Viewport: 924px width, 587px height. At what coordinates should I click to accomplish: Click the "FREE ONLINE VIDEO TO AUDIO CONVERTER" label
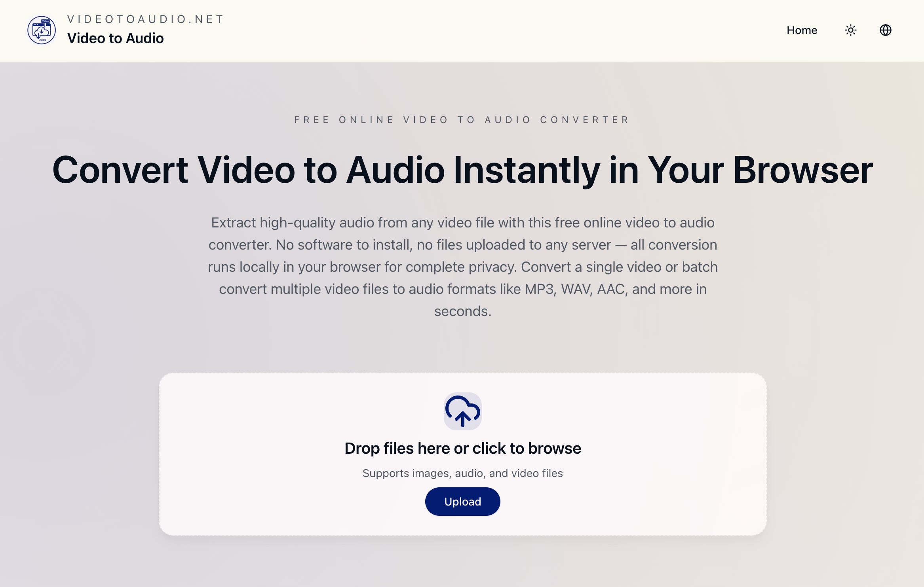[462, 119]
